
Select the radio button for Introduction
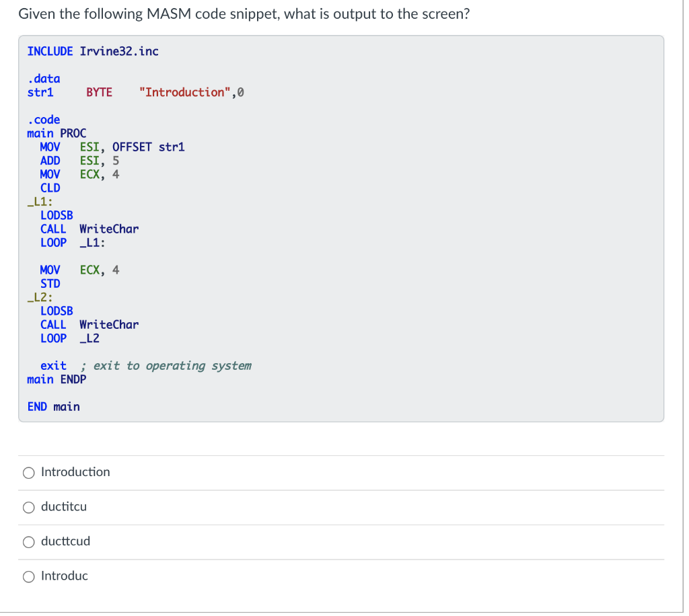pos(28,473)
